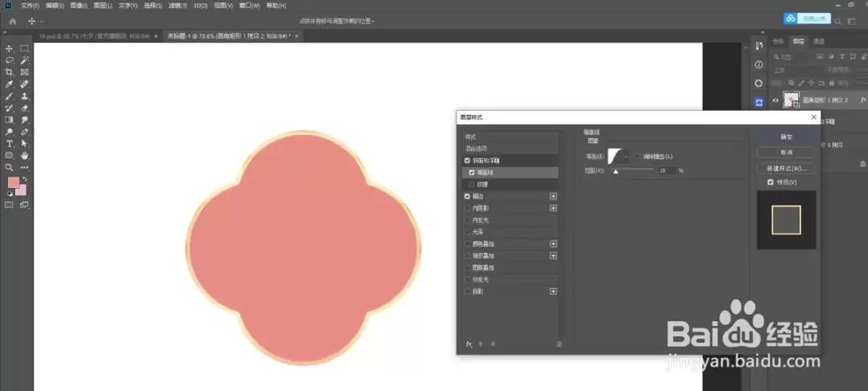Enable the Texture sub-effect checkbox
This screenshot has height=391, width=868.
click(472, 185)
